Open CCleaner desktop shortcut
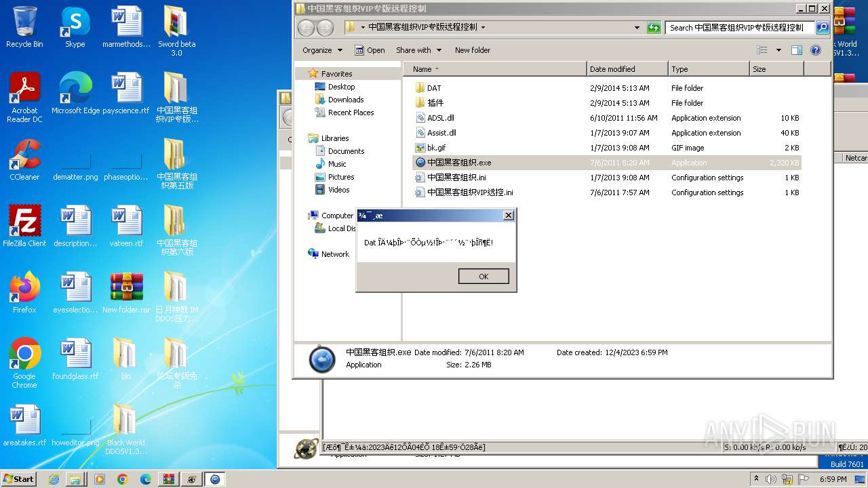Screen dimensions: 868x488 (24, 160)
